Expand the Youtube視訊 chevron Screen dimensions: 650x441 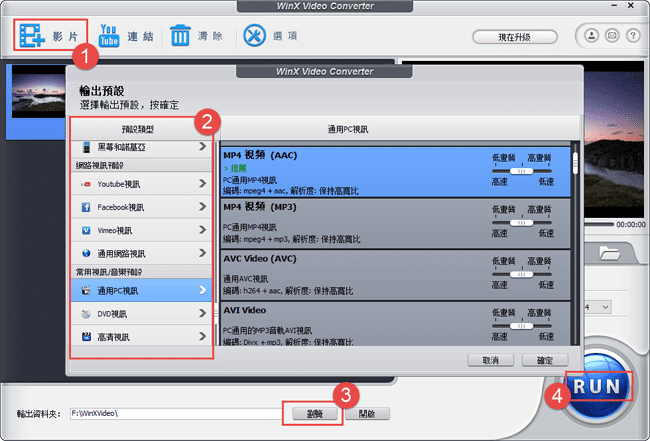click(202, 183)
